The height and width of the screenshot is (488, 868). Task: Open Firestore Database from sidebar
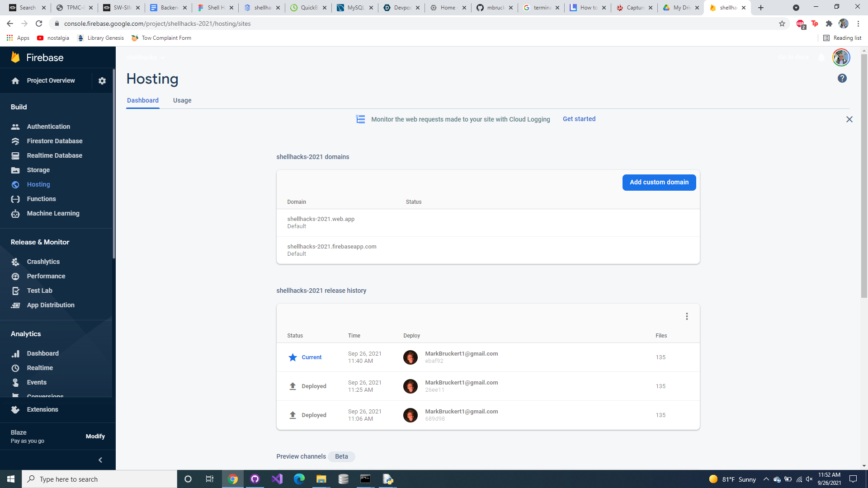pos(54,141)
